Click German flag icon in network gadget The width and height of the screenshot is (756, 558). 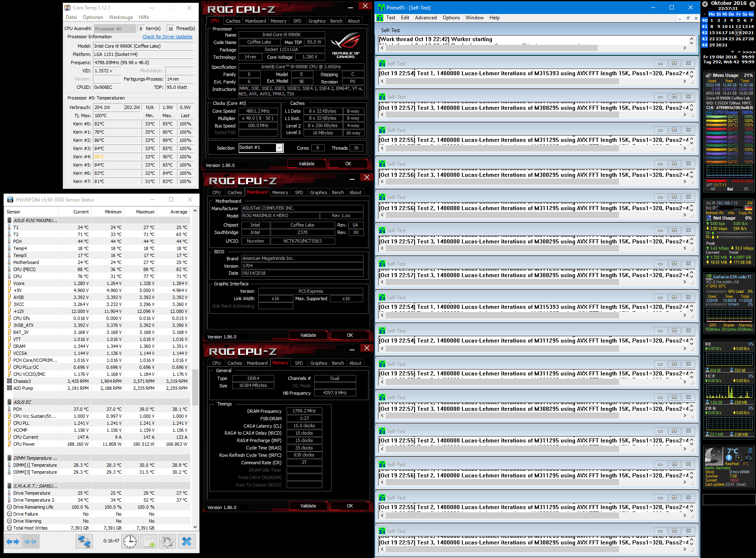(x=749, y=208)
